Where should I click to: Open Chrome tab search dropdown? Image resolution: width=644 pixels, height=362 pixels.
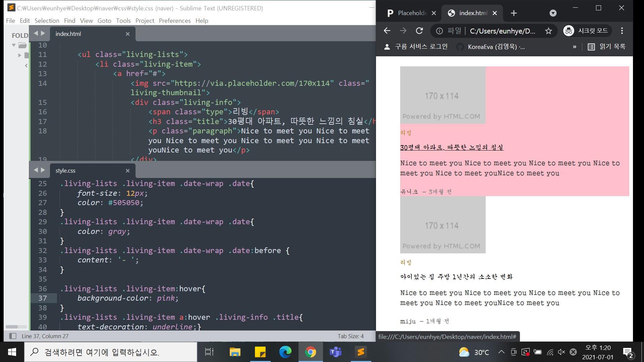(x=553, y=13)
